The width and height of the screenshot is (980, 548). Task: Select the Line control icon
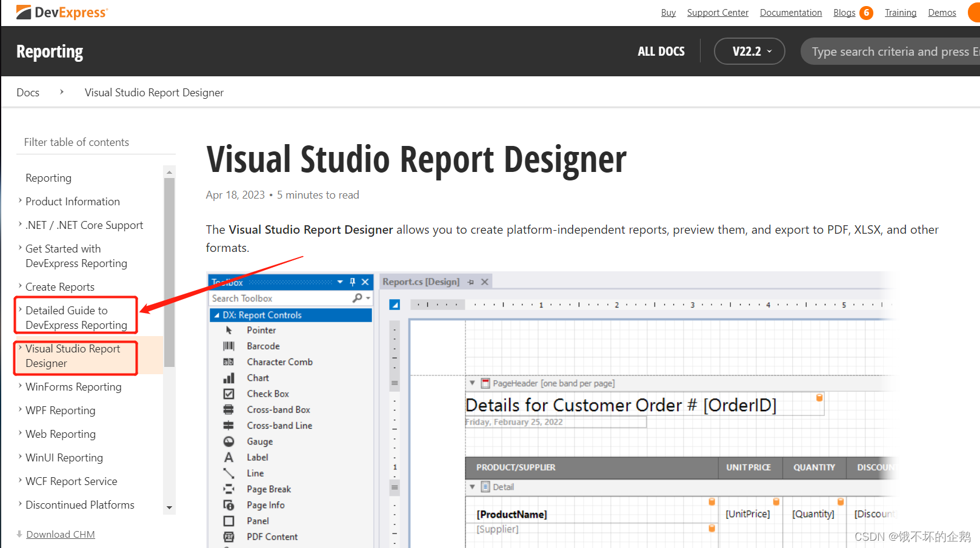tap(229, 473)
